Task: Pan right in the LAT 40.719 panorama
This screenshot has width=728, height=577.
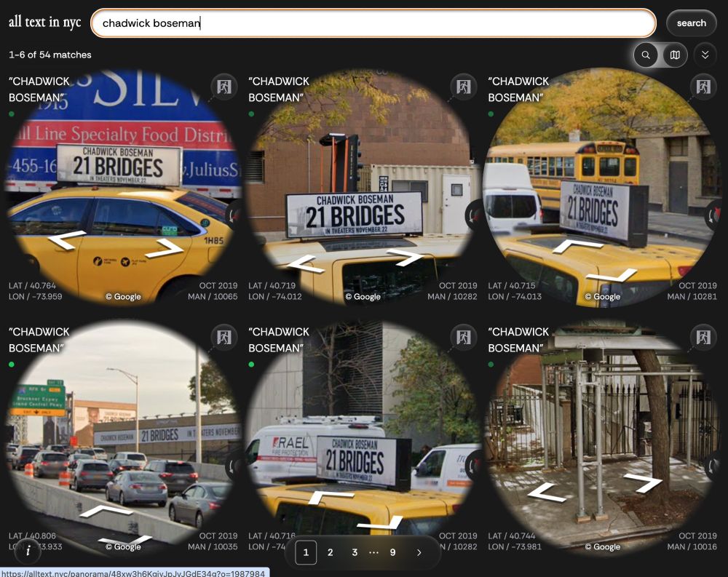Action: [x=405, y=257]
